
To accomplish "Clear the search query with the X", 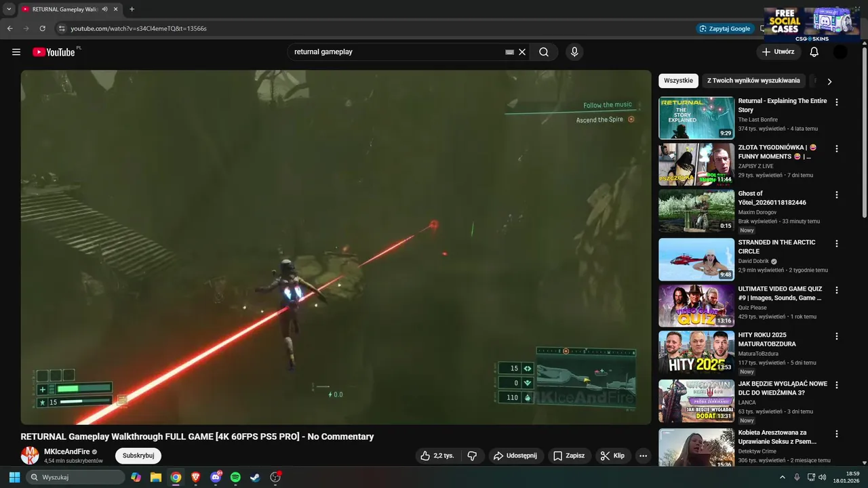I will (522, 52).
